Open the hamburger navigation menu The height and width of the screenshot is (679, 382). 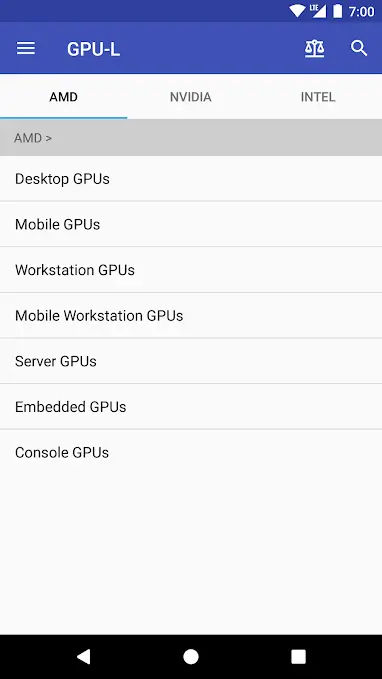pos(26,48)
